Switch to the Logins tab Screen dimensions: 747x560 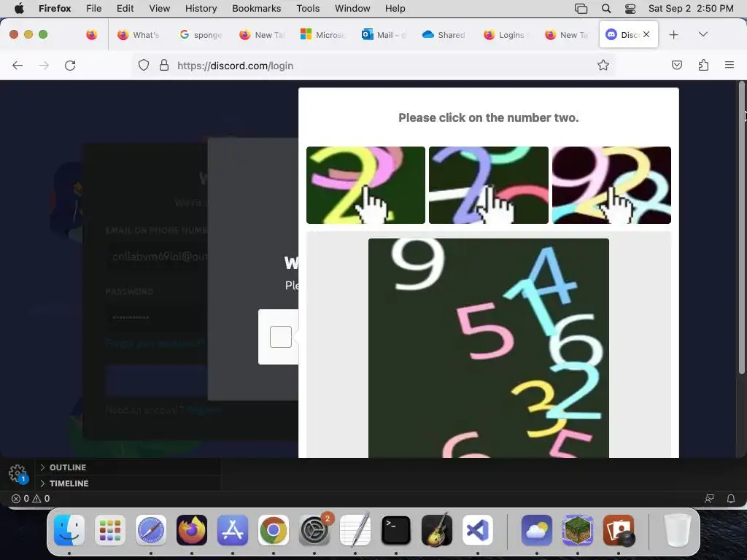(x=505, y=35)
